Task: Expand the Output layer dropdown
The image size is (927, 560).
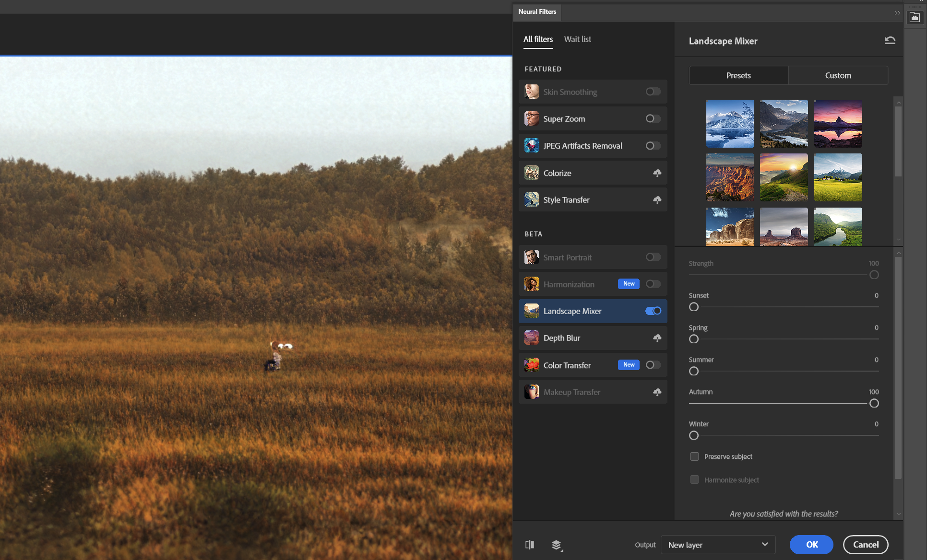Action: coord(764,544)
